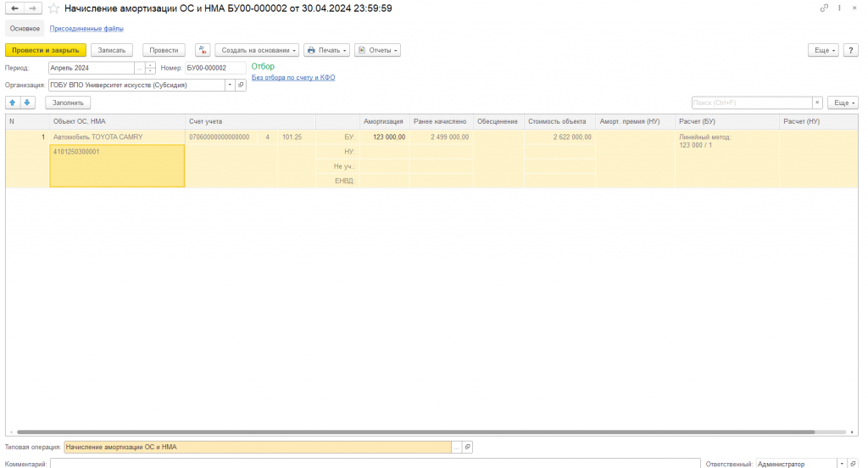Screen dimensions: 868x468
Task: Fill the table with Заполнить button
Action: [68, 103]
